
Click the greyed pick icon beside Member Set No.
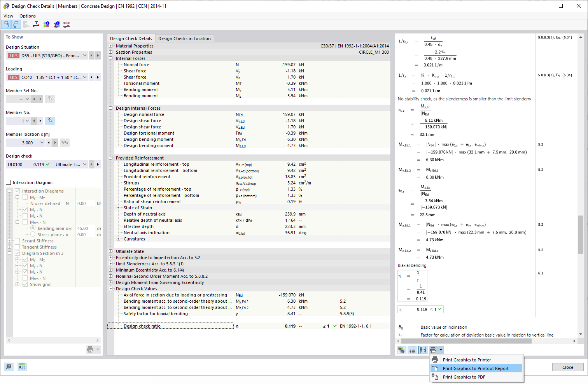point(50,99)
